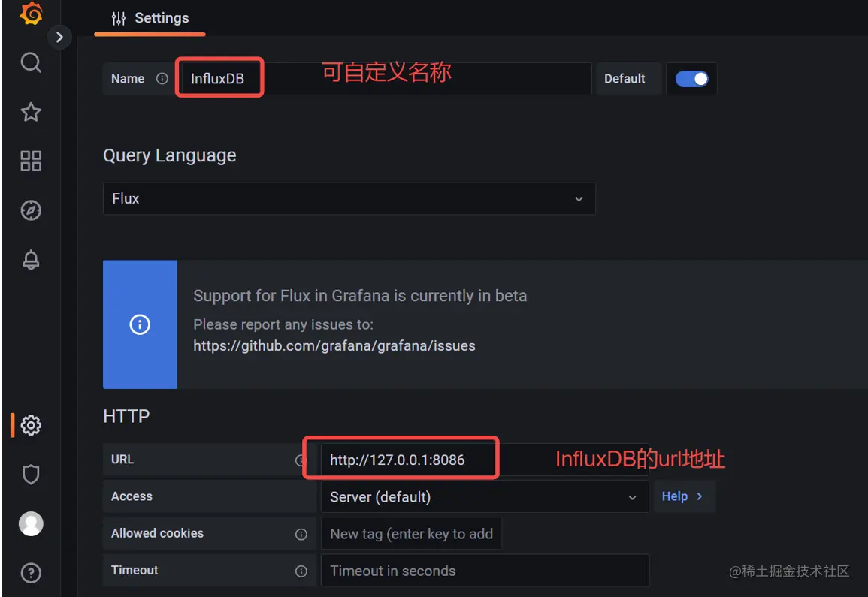
Task: Click the Default label
Action: click(x=625, y=79)
